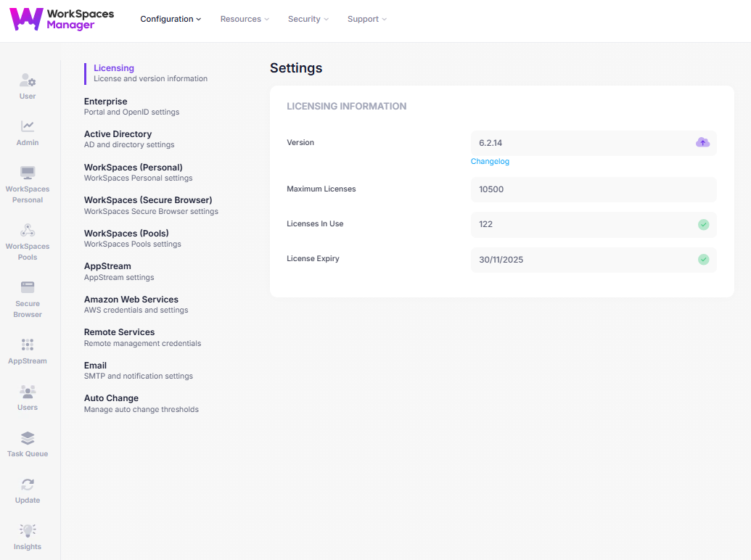Open Amazon Web Services settings
751x560 pixels.
pos(131,300)
